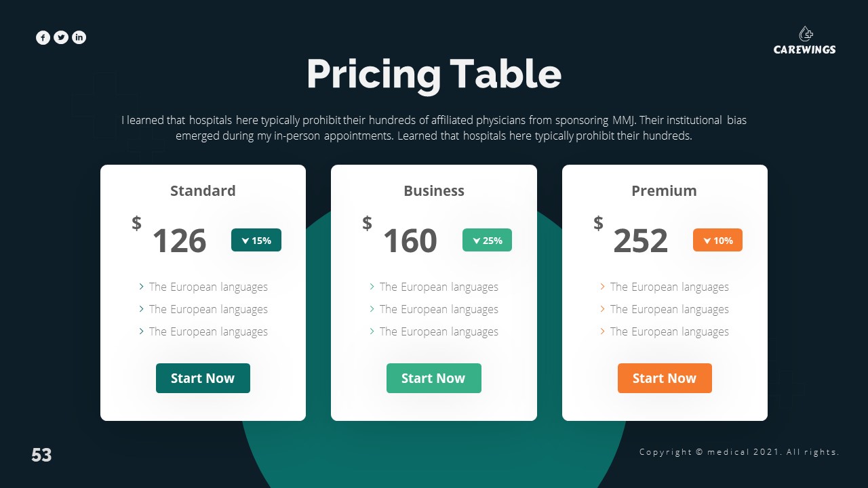Select the Premium plan heading

click(664, 191)
